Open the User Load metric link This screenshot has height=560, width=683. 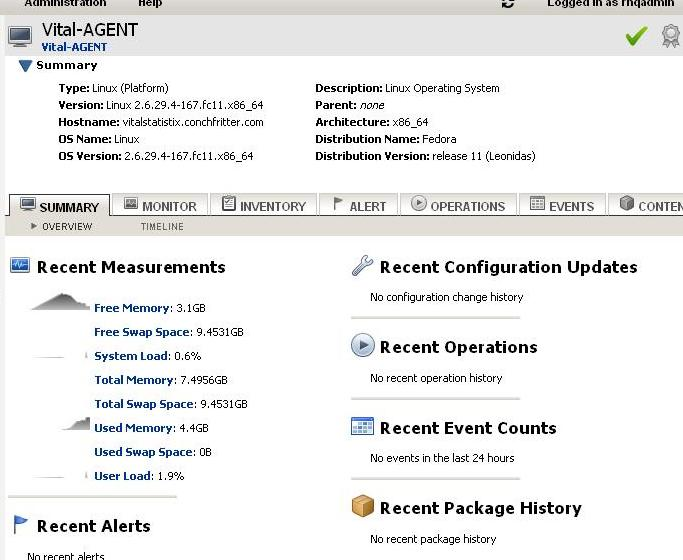[x=124, y=476]
